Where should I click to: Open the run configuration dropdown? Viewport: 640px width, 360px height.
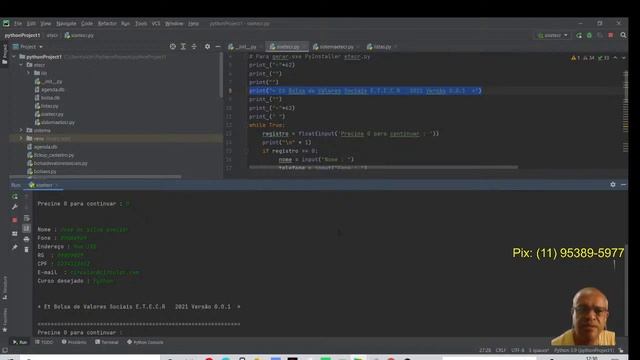click(x=553, y=36)
